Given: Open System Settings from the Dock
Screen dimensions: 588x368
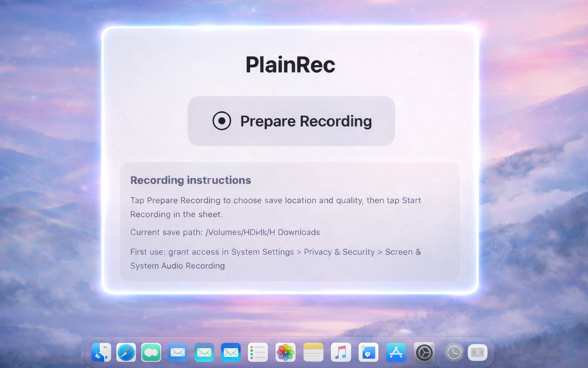Looking at the screenshot, I should 424,352.
